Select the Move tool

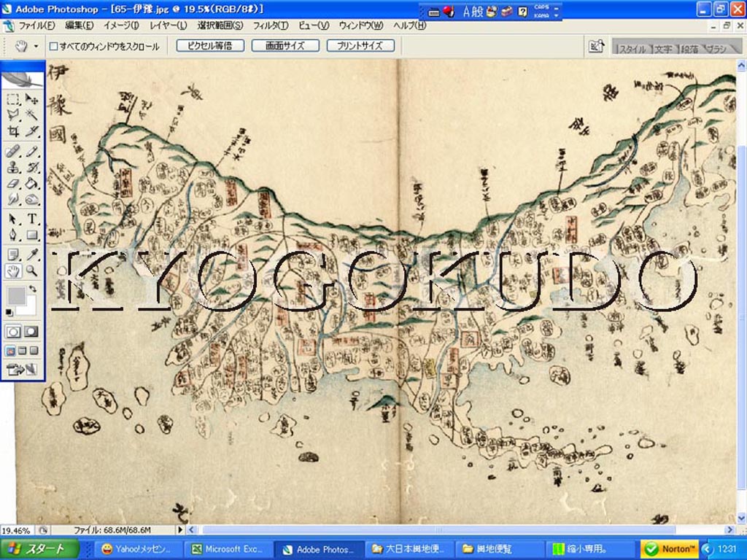click(31, 99)
